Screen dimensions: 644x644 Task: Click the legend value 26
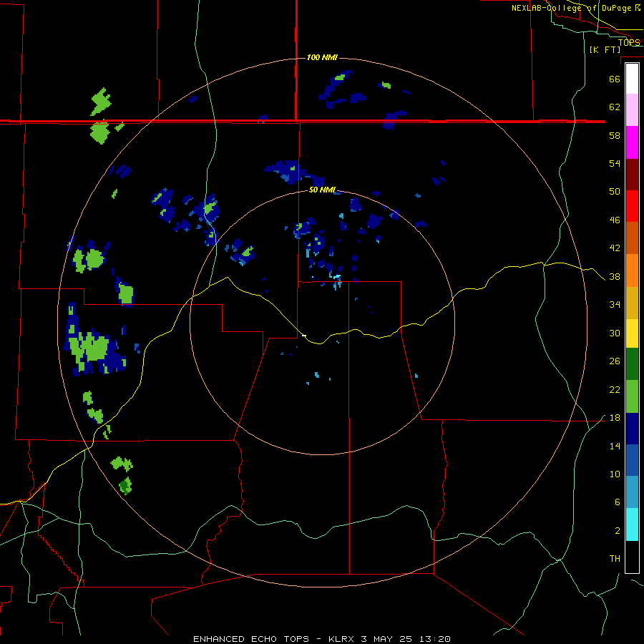615,361
